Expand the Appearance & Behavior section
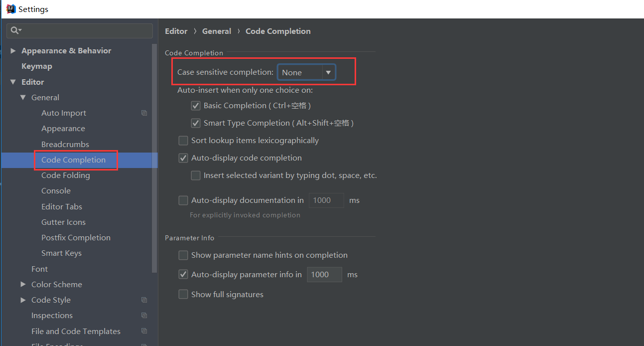 (x=13, y=51)
